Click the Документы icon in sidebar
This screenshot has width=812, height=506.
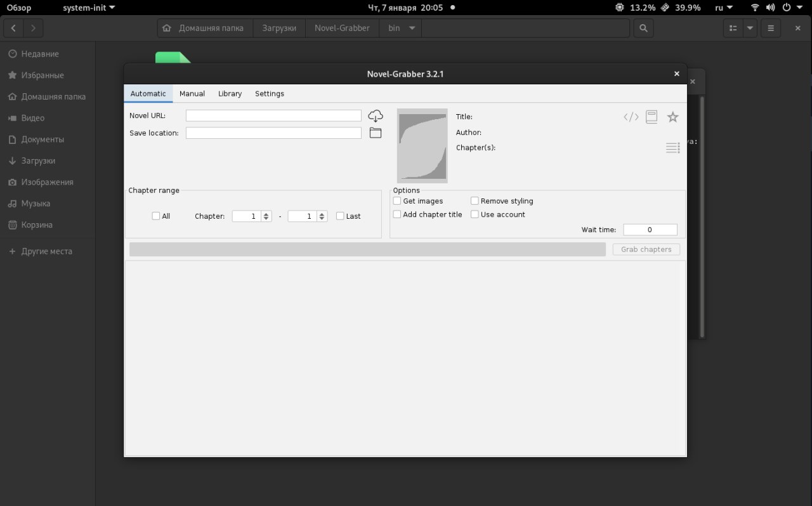[12, 139]
